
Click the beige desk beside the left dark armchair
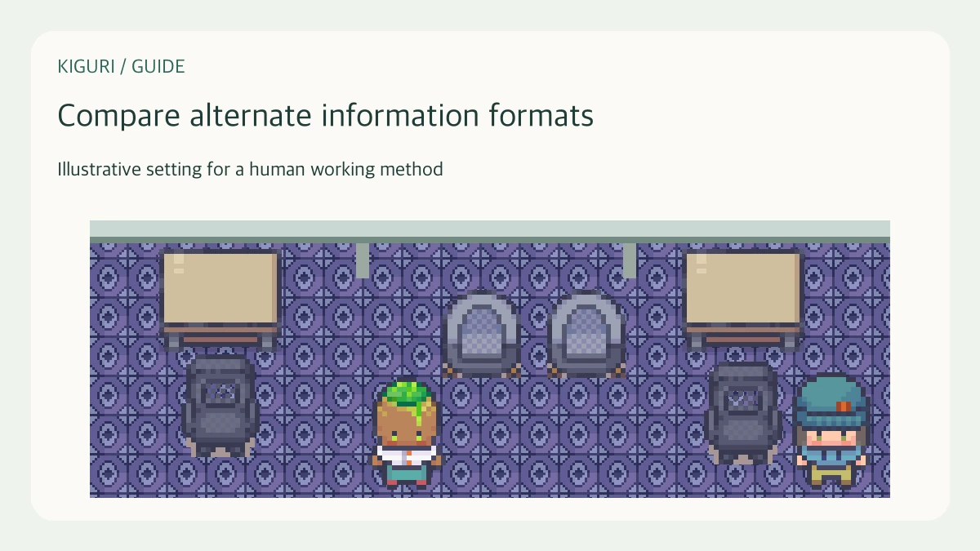pyautogui.click(x=220, y=299)
